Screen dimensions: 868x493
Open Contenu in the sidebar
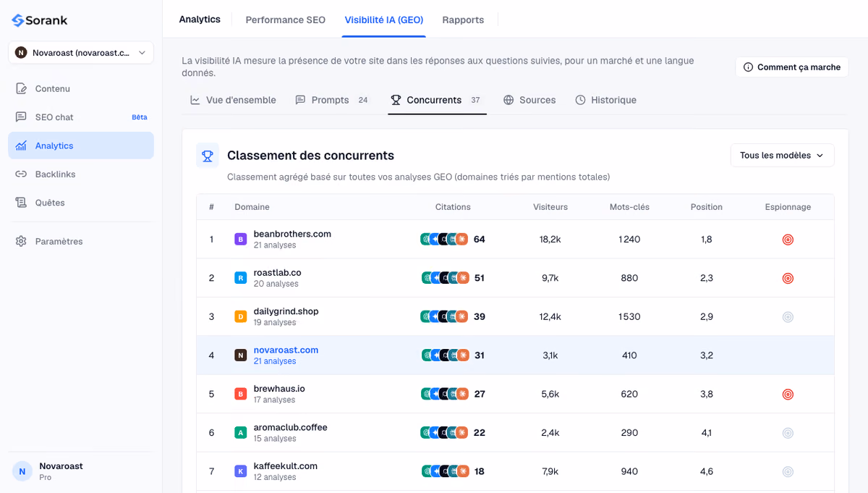coord(81,88)
